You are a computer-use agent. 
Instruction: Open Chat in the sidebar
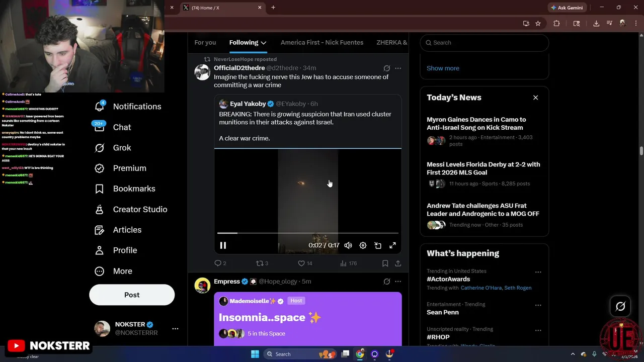[x=113, y=127]
